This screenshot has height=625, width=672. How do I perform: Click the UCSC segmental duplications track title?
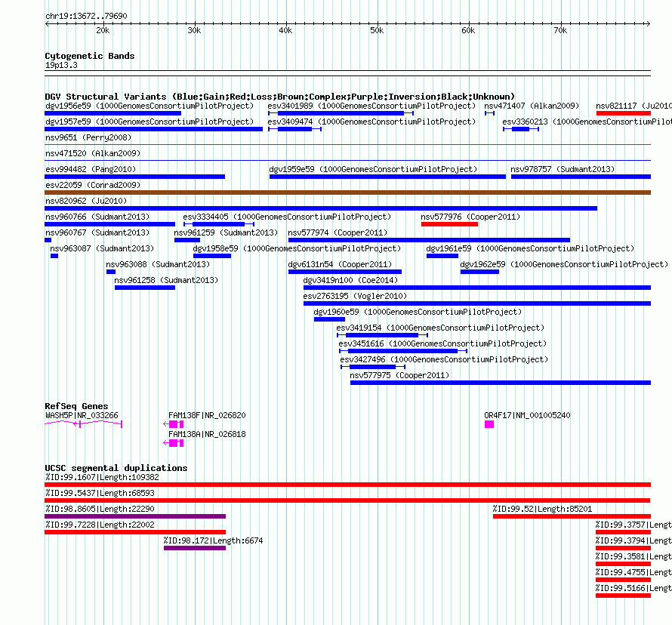coord(116,468)
